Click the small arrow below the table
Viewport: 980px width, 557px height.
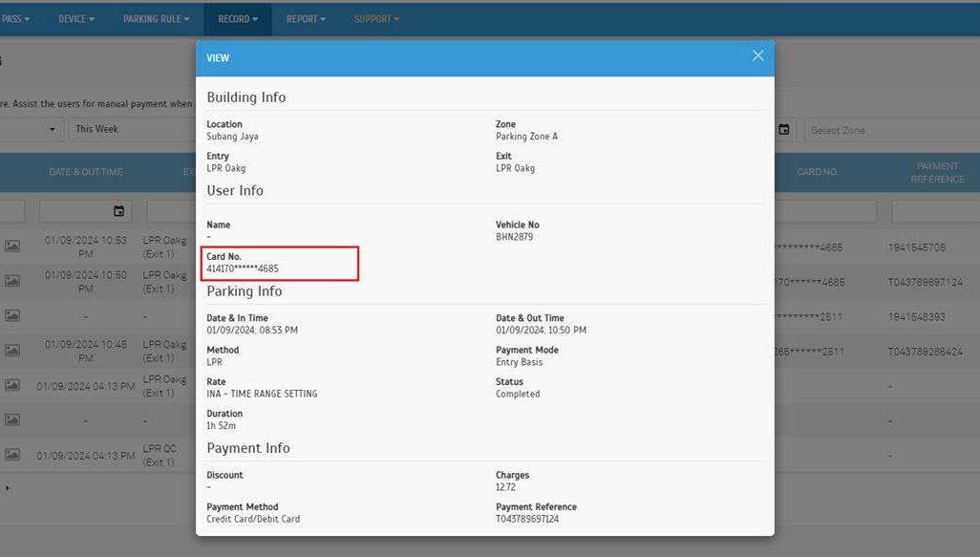7,488
